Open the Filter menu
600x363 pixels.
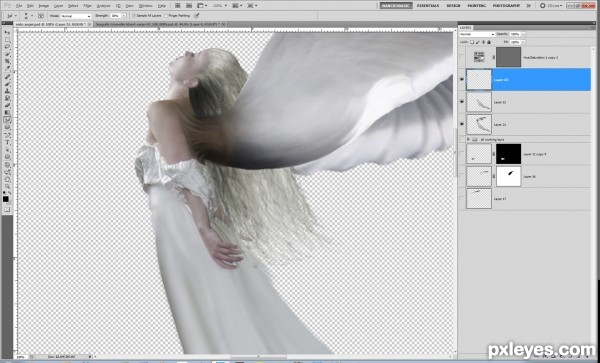[x=88, y=6]
